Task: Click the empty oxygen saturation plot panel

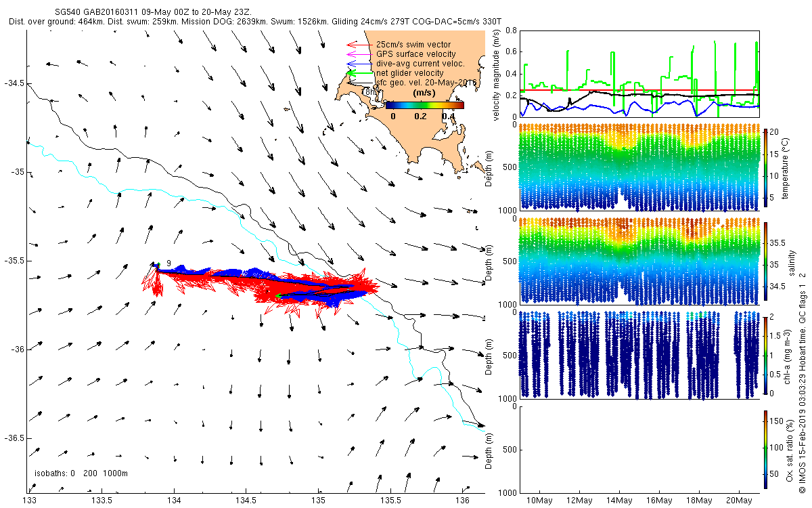Action: click(x=639, y=449)
